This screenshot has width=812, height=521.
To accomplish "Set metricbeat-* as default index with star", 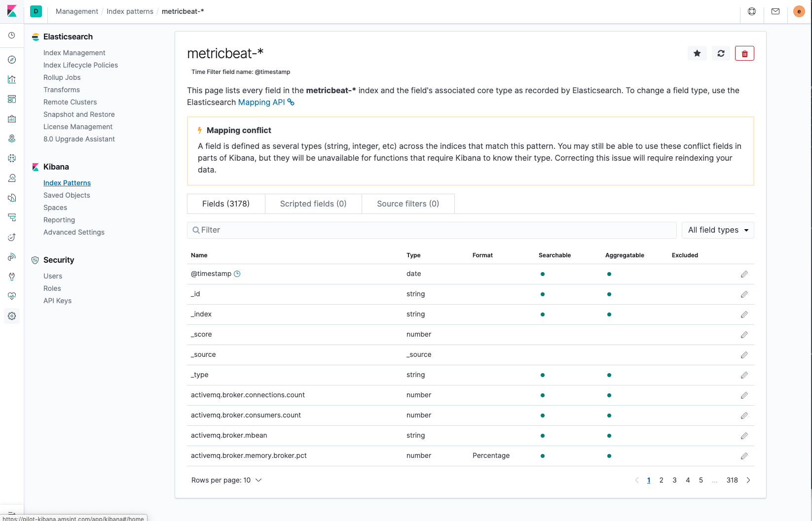I will pos(697,53).
